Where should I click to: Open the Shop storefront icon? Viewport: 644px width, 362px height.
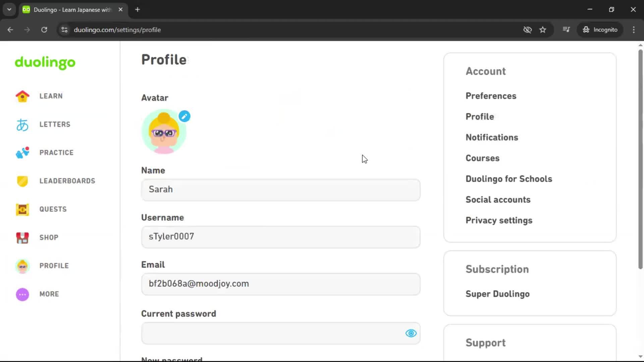22,238
